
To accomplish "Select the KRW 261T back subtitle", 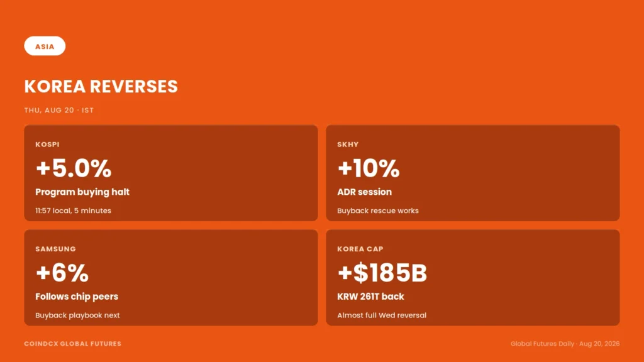I will (x=370, y=297).
